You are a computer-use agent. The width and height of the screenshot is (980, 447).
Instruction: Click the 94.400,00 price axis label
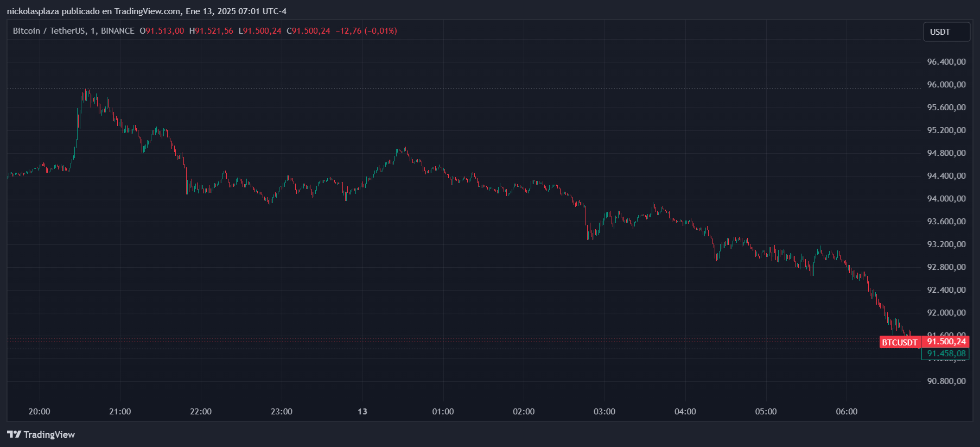point(946,176)
